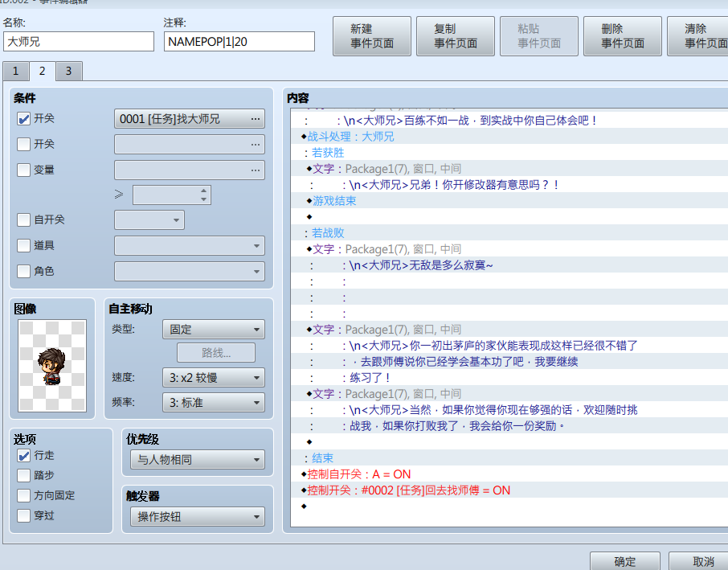Enable the 变量 condition checkbox
The height and width of the screenshot is (570, 728).
coord(23,170)
